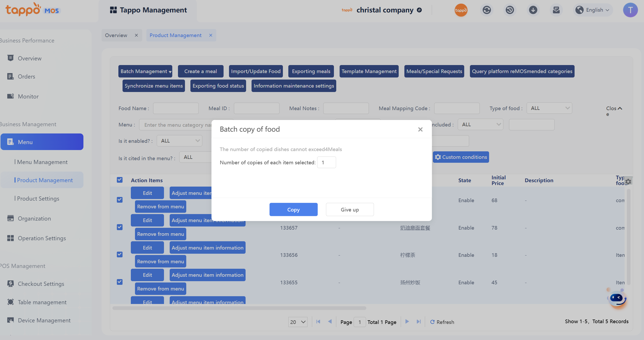Expand the Type of food dropdown
This screenshot has width=644, height=340.
tap(549, 108)
